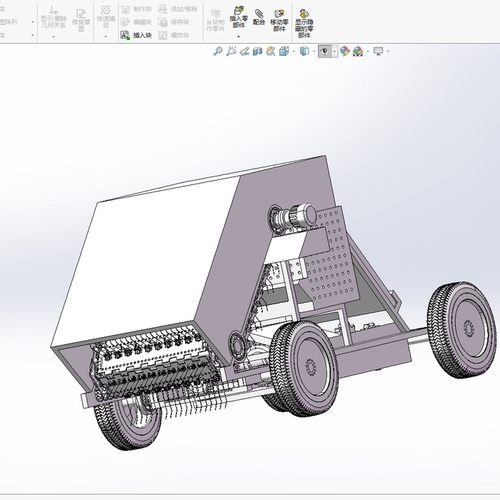Click the View Settings monitor icon

tap(378, 51)
